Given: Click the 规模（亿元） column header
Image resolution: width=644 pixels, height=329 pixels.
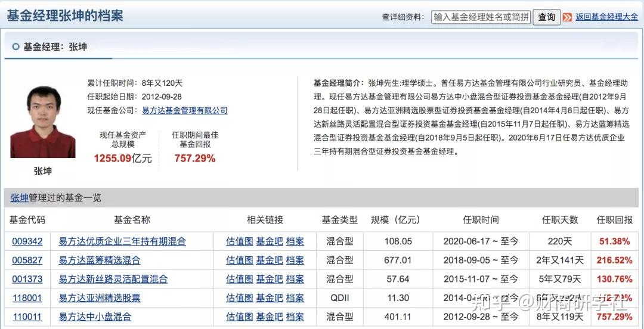Looking at the screenshot, I should point(395,220).
